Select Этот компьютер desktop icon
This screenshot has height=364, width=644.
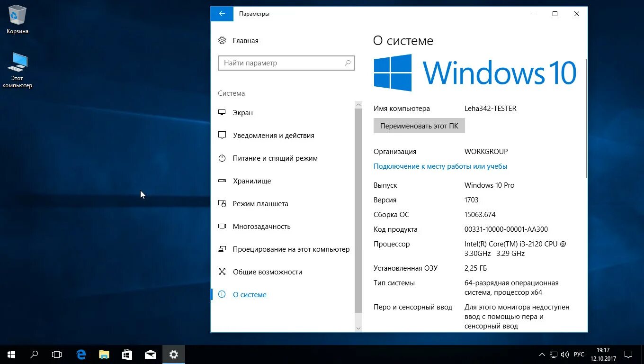[x=18, y=71]
